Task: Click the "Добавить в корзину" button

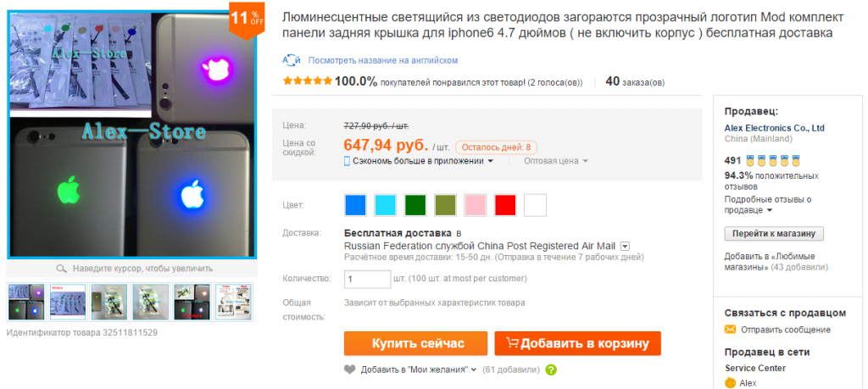Action: pyautogui.click(x=578, y=343)
